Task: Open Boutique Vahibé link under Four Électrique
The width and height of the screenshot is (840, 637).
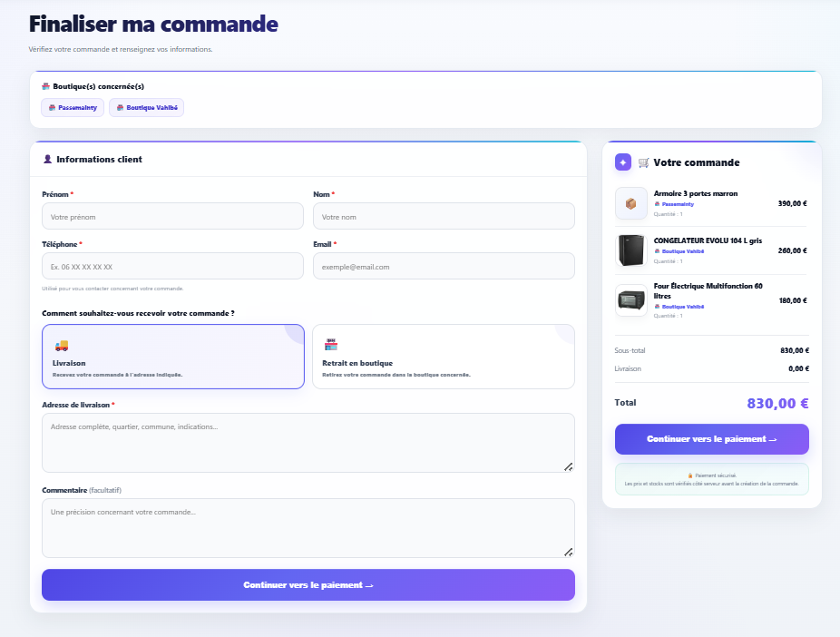Action: click(679, 307)
